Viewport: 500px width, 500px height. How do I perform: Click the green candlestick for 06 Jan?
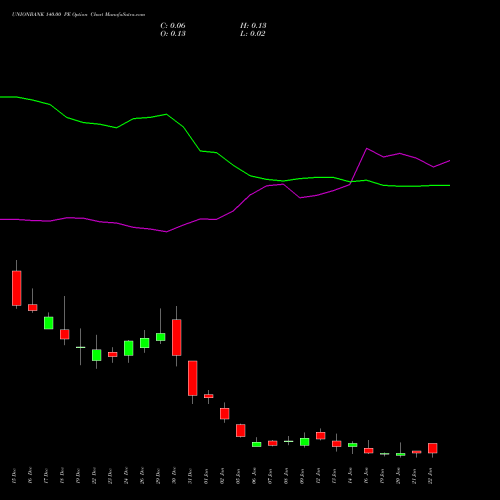257,444
